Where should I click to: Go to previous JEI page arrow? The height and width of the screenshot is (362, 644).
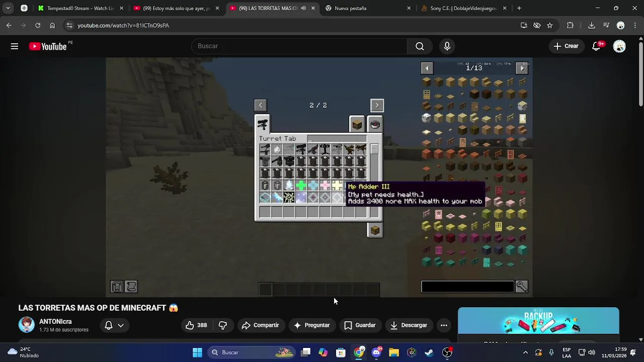[x=427, y=68]
